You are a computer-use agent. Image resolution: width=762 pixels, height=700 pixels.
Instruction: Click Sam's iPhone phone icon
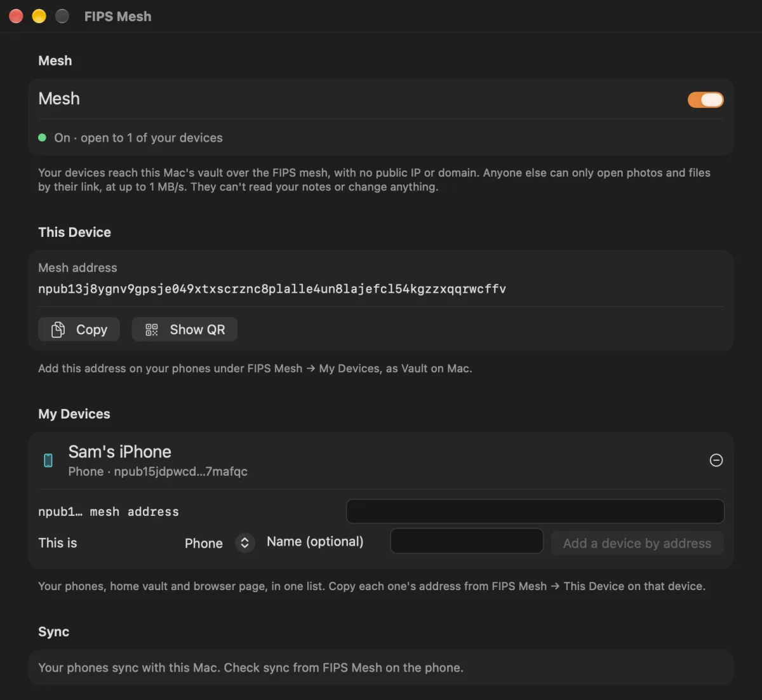(x=48, y=461)
